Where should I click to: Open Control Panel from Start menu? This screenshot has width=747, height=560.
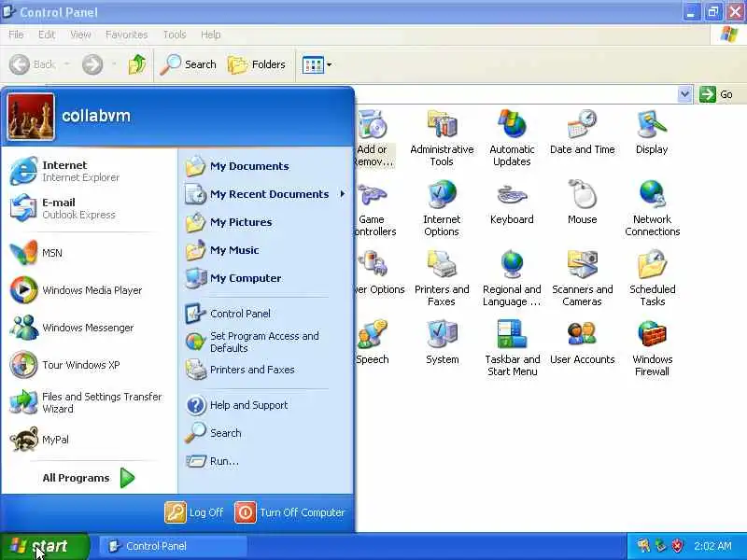tap(265, 314)
